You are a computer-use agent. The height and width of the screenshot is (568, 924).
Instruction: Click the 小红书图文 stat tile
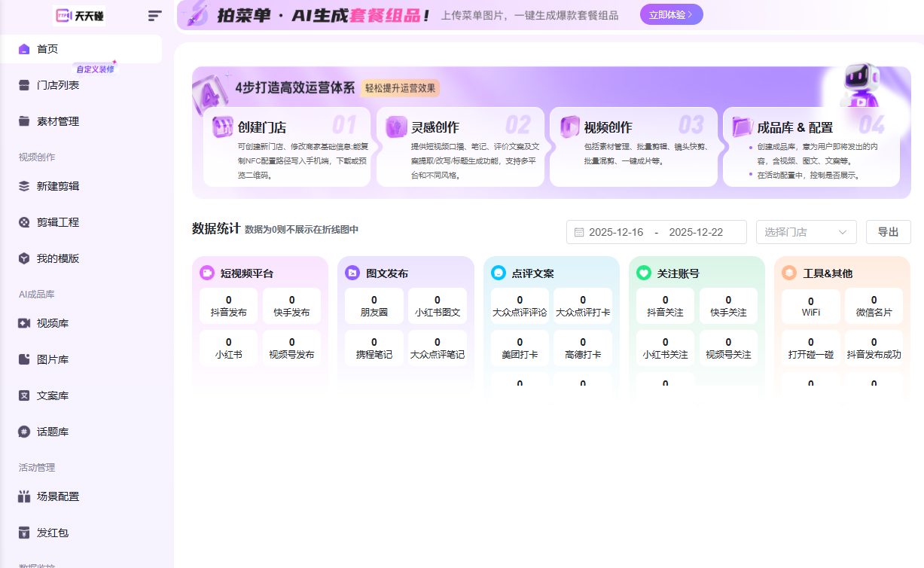tap(438, 306)
